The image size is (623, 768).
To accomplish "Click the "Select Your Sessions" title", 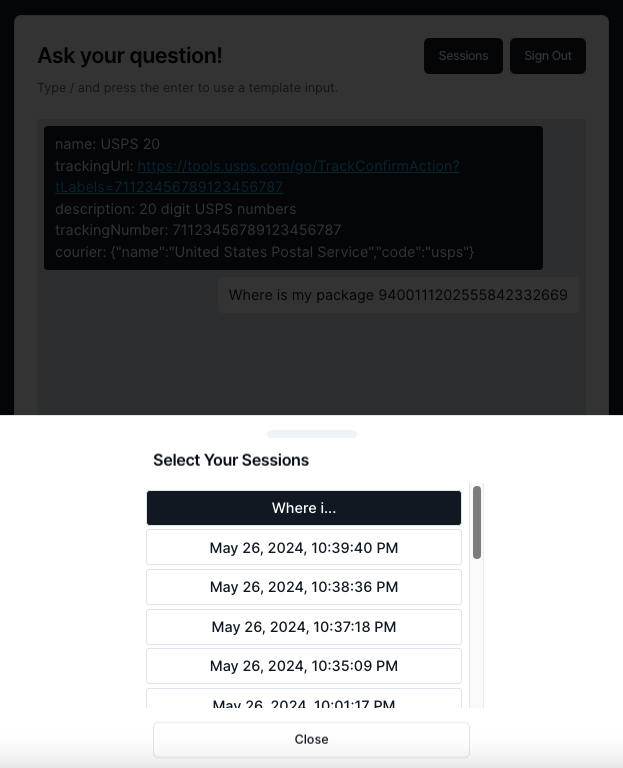I will (231, 460).
